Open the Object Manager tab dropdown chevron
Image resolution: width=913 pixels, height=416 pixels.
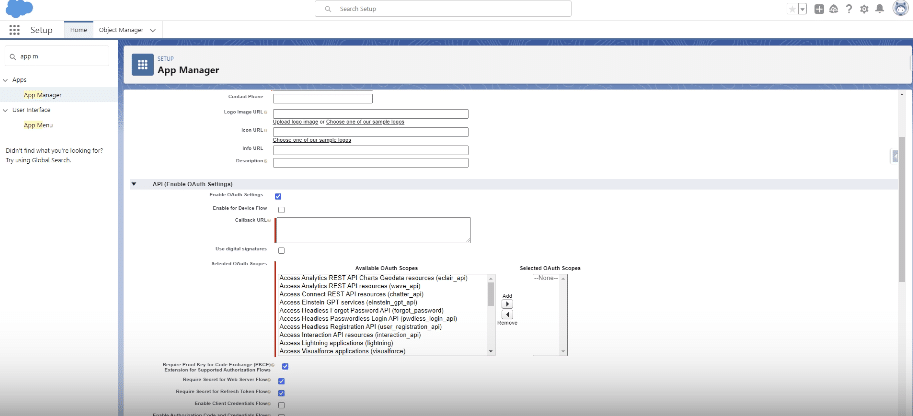(x=153, y=30)
